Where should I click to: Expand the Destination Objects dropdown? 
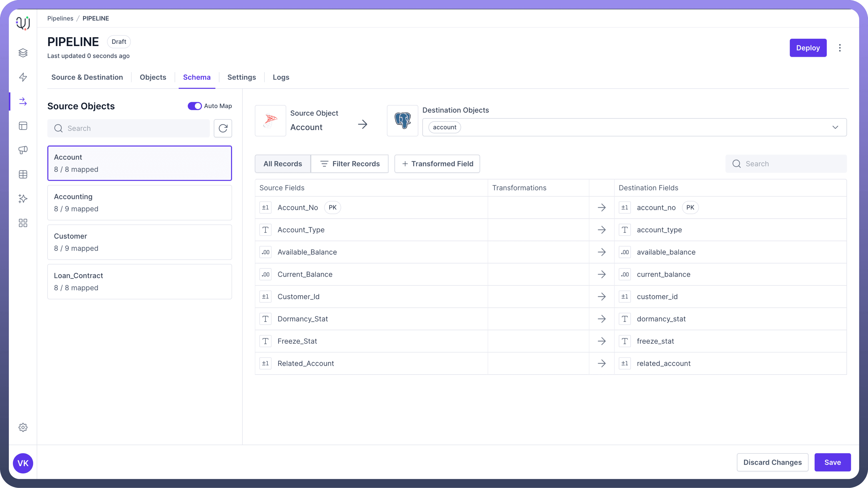835,127
